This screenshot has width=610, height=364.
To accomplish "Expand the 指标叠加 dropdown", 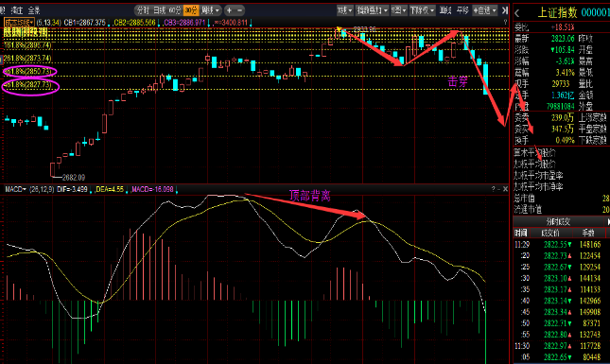I will point(373,10).
